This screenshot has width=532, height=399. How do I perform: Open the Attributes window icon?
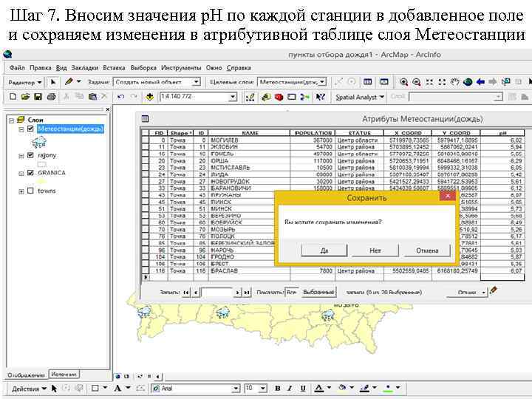(x=367, y=82)
